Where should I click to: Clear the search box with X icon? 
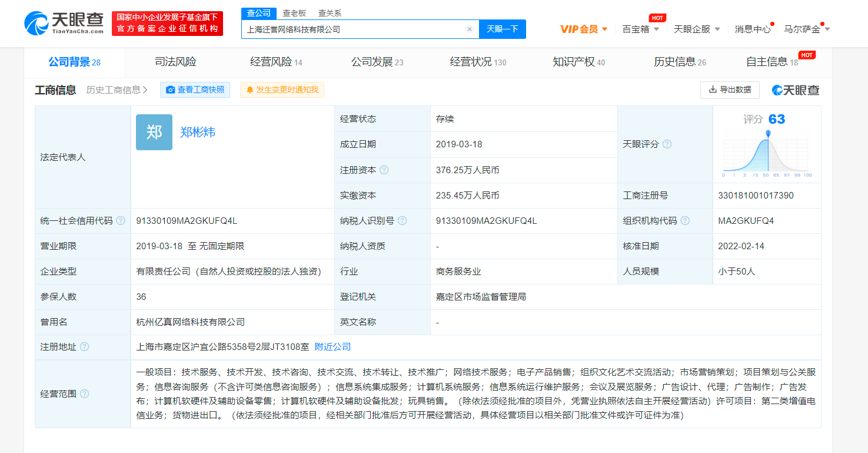click(469, 29)
